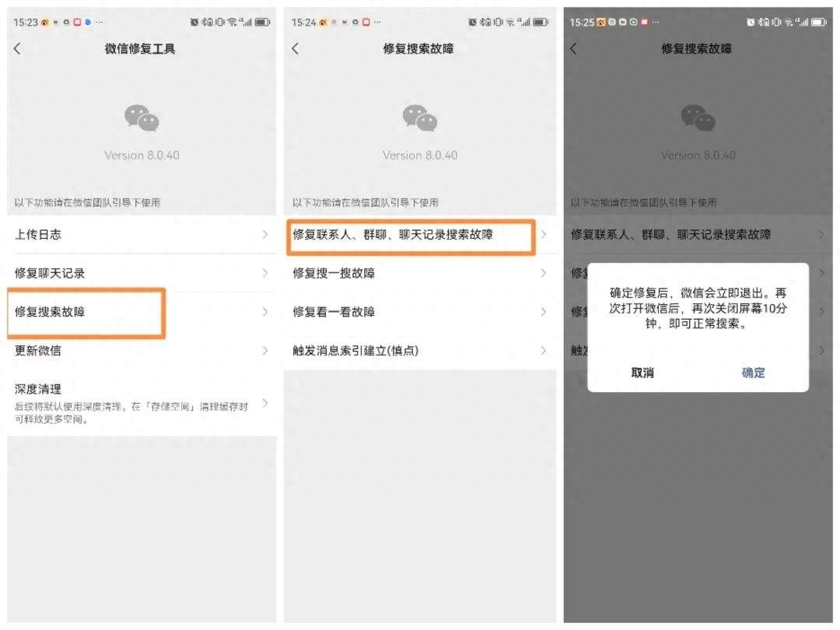
Task: Click chevron beside 深度清理 description
Action: 265,403
